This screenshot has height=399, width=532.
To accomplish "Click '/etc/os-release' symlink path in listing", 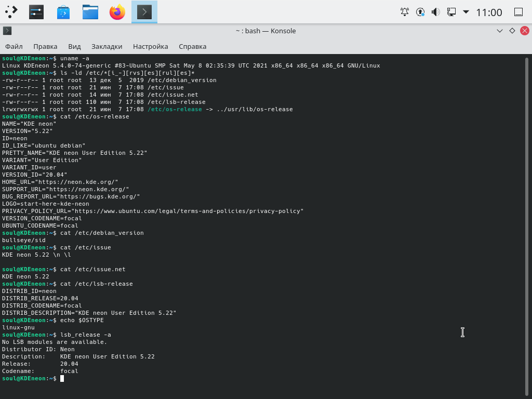I will [x=175, y=109].
